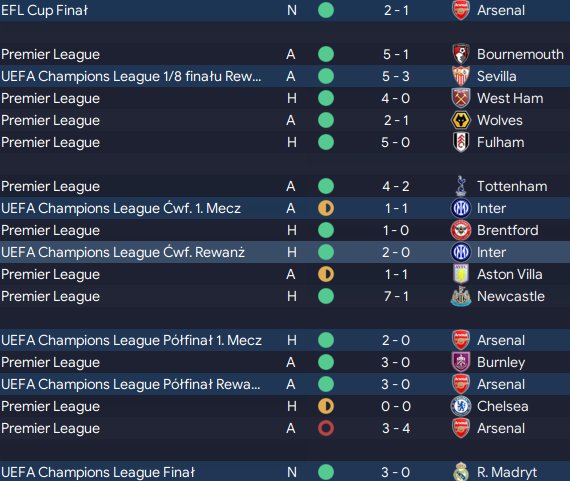Click the Wolves club crest
The height and width of the screenshot is (481, 570).
point(461,120)
